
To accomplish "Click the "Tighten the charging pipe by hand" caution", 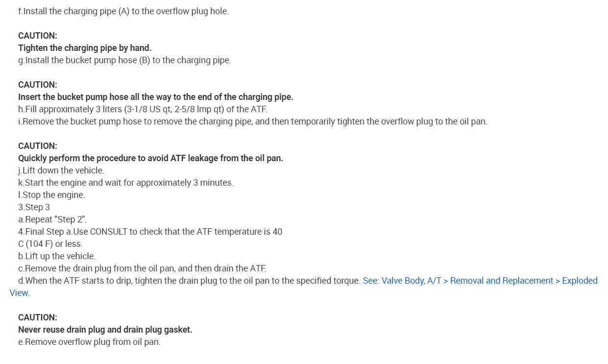I will click(85, 48).
